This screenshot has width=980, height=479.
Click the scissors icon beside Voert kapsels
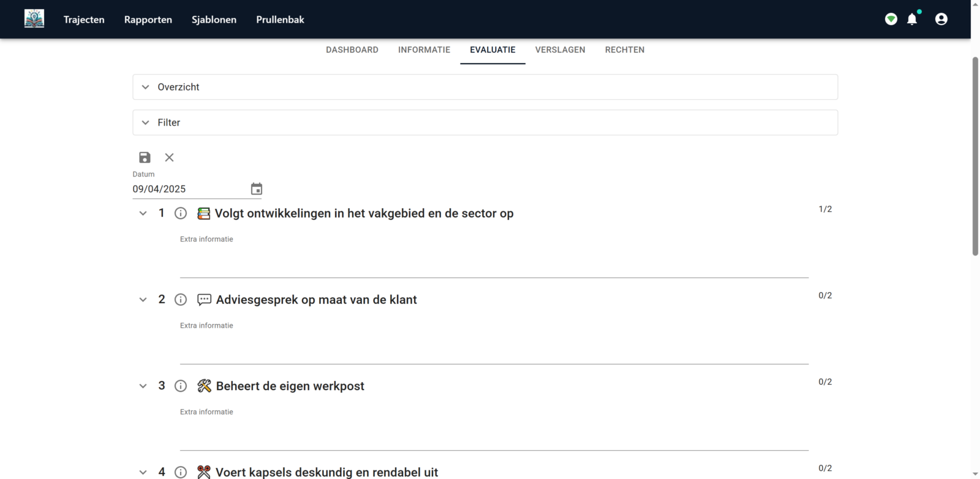click(x=204, y=472)
